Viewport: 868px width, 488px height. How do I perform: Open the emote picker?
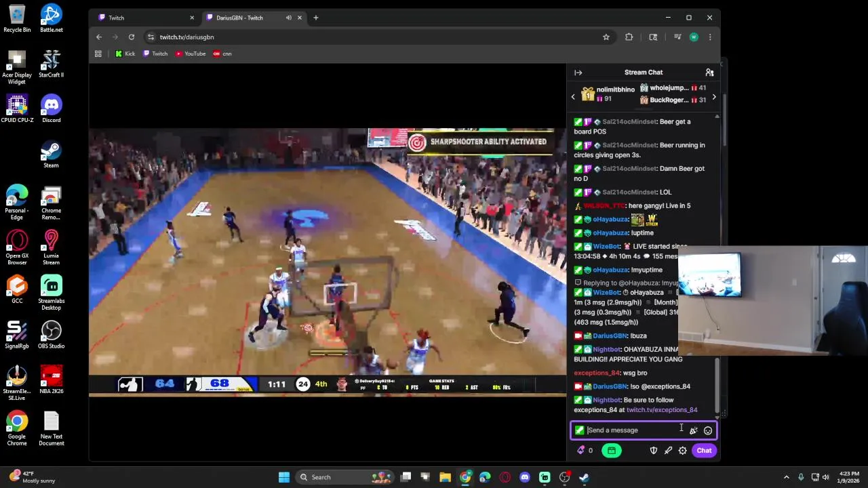coord(707,430)
